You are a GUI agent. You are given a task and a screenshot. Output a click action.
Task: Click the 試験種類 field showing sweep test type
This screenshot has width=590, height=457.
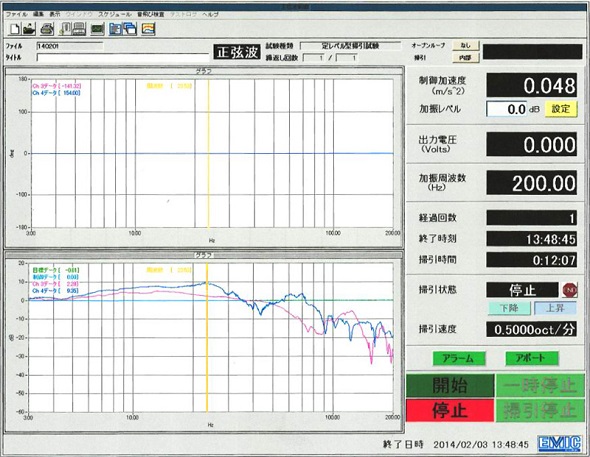tap(350, 46)
